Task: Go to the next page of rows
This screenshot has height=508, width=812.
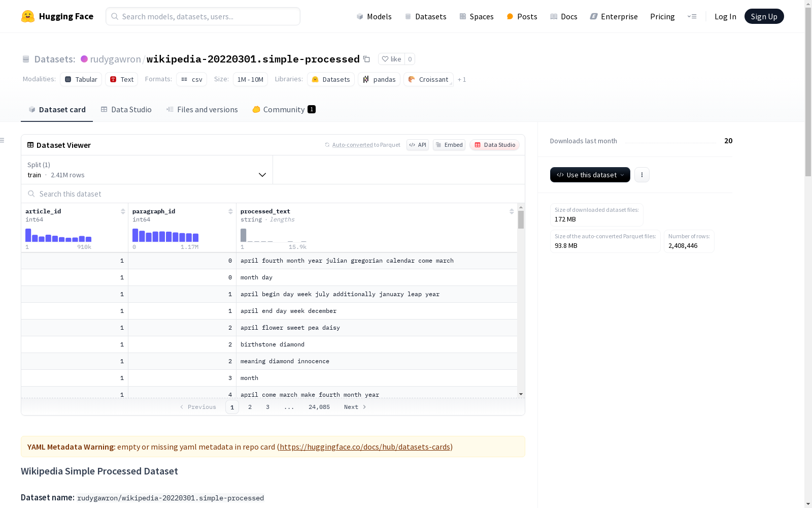Action: (x=355, y=407)
